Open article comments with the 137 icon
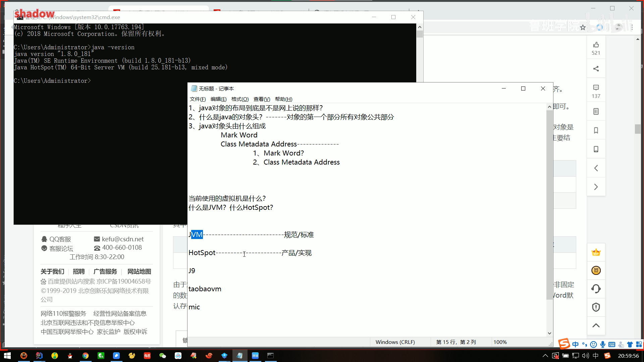This screenshot has height=362, width=644. (596, 87)
